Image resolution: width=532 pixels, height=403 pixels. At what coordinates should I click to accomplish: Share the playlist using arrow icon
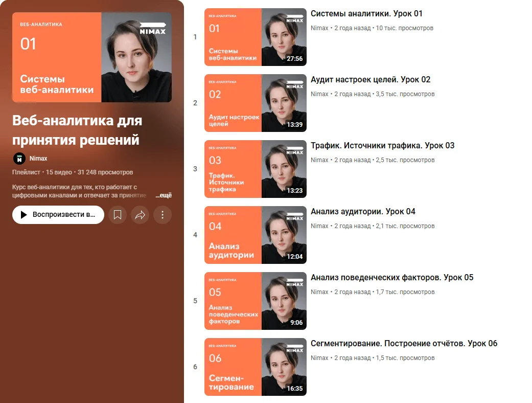(140, 215)
